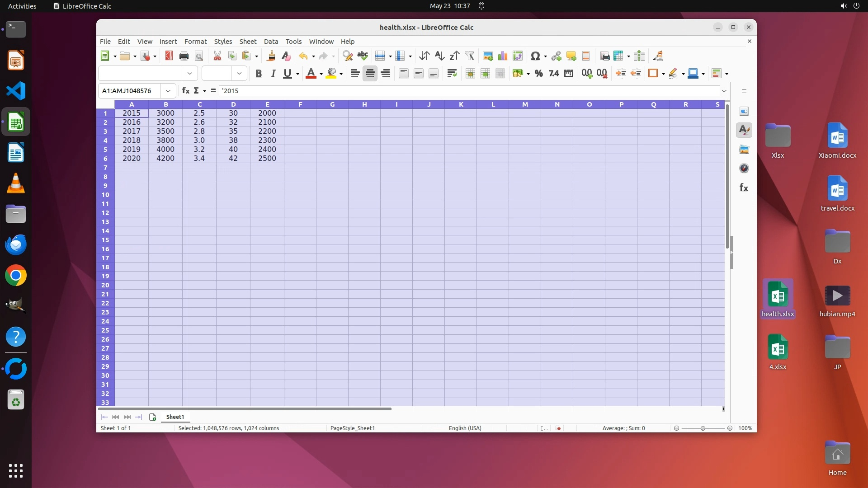
Task: Open the Navigator in the sidebar
Action: point(744,169)
